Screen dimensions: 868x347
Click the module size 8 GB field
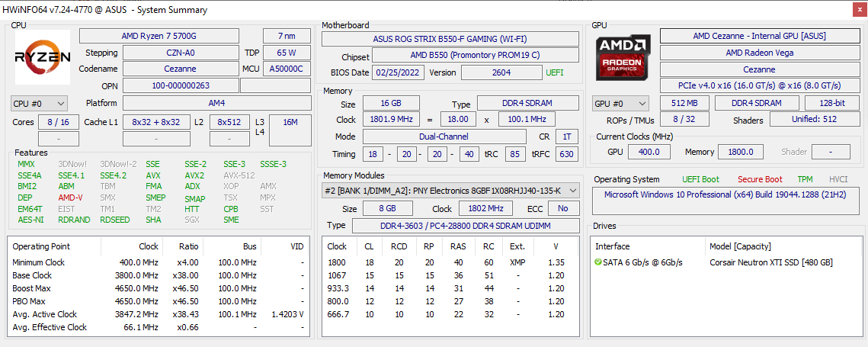pyautogui.click(x=387, y=208)
